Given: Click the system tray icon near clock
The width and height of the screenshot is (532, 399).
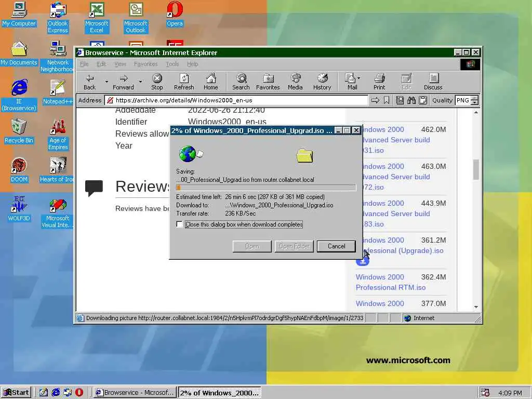Looking at the screenshot, I should [x=485, y=393].
